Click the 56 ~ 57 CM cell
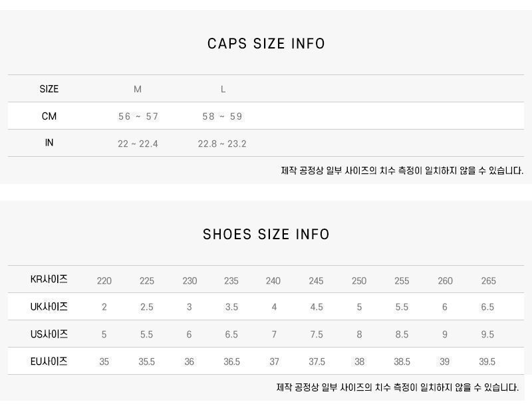The image size is (532, 412). click(138, 116)
